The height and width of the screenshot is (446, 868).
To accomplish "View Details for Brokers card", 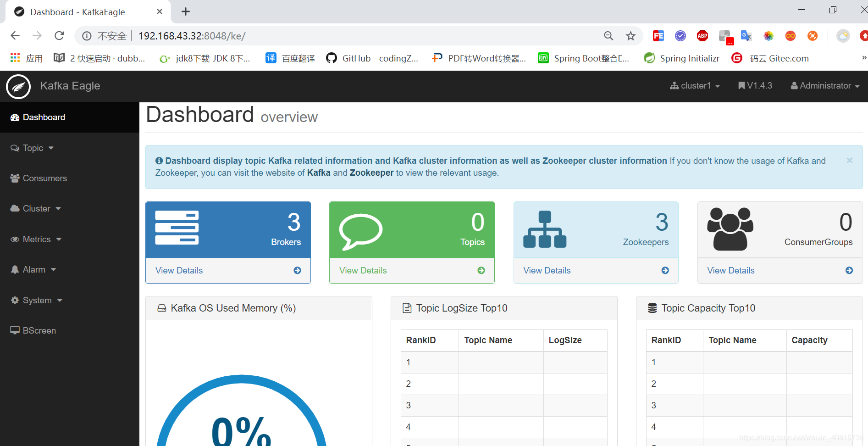I will (x=179, y=271).
